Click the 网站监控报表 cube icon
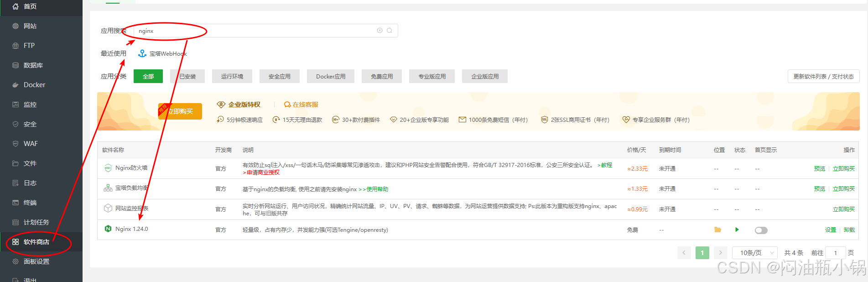This screenshot has height=282, width=868. pyautogui.click(x=108, y=208)
